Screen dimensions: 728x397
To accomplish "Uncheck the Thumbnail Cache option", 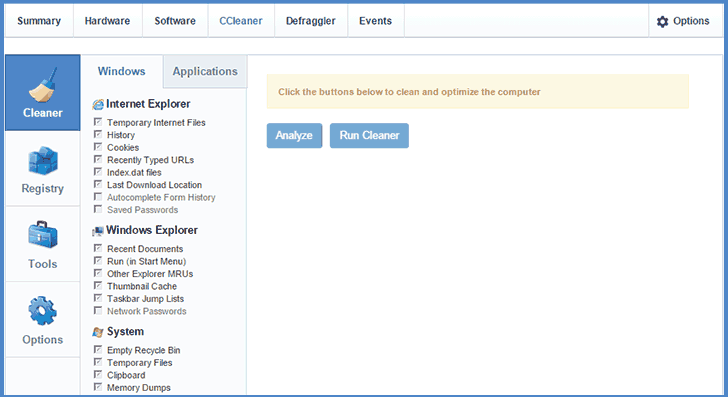I will pos(98,286).
